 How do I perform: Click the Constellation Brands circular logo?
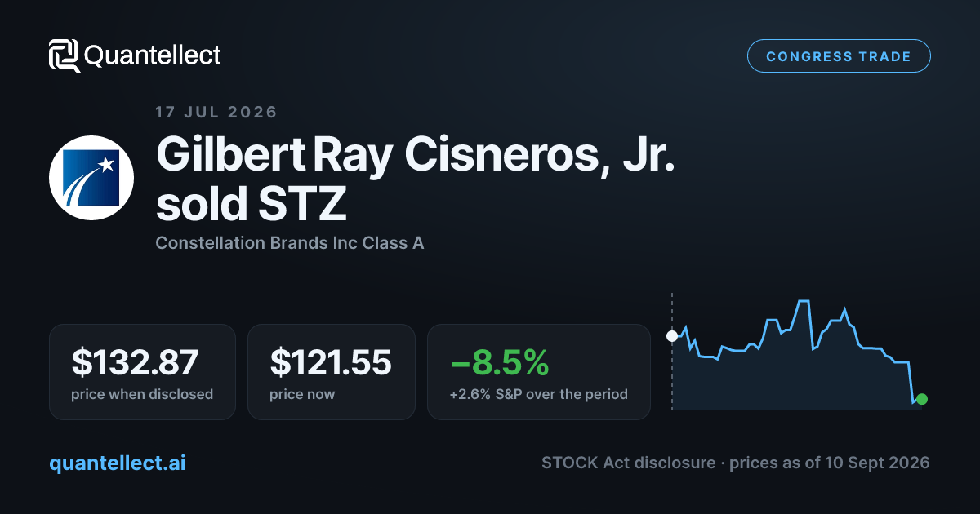[91, 179]
